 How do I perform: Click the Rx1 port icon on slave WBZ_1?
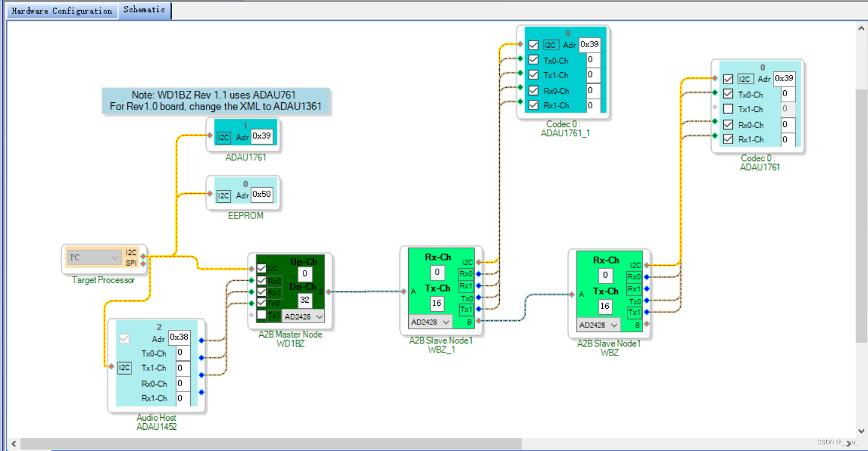[466, 286]
